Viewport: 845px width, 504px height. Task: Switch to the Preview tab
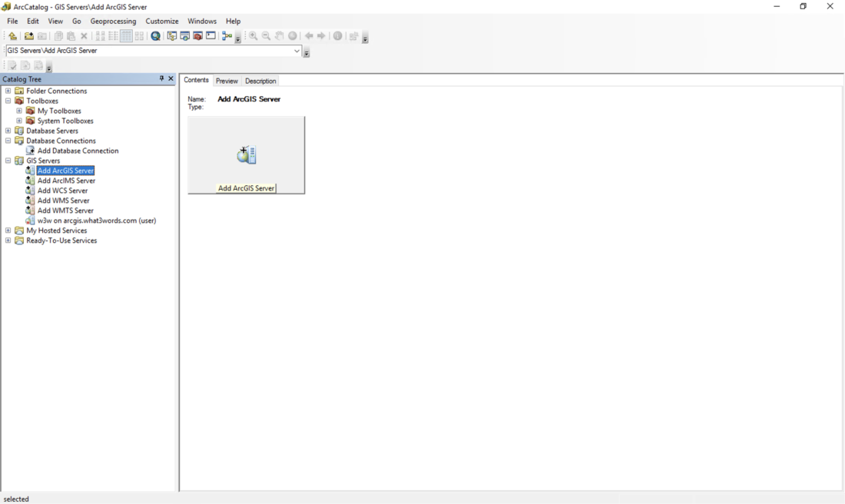point(227,81)
